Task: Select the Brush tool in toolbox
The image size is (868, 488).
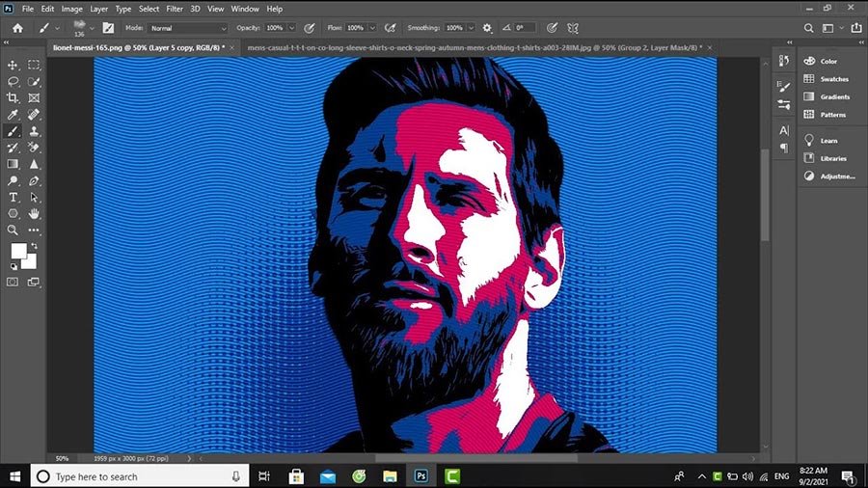Action: coord(13,131)
